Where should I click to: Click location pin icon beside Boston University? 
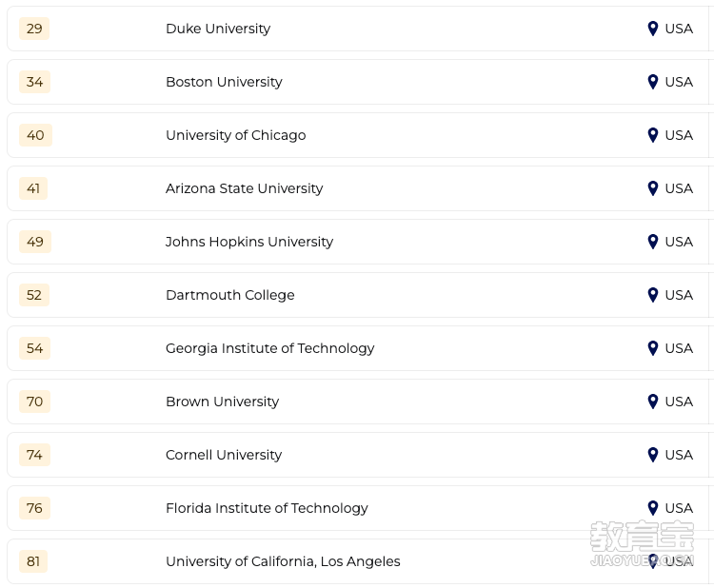pyautogui.click(x=652, y=82)
